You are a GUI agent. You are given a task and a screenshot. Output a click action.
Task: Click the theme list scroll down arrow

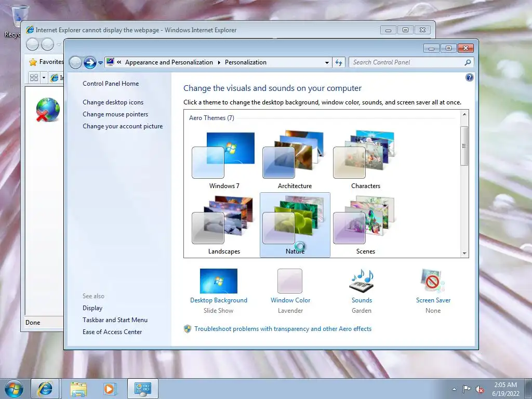tap(464, 254)
